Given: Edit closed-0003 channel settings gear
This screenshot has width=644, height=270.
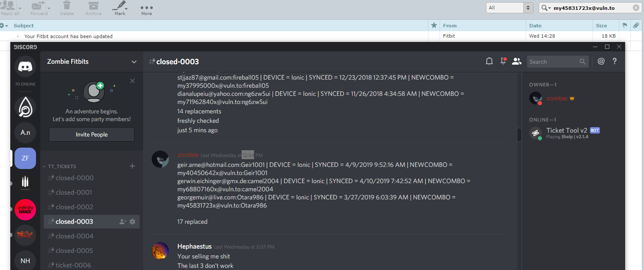Looking at the screenshot, I should (x=132, y=222).
